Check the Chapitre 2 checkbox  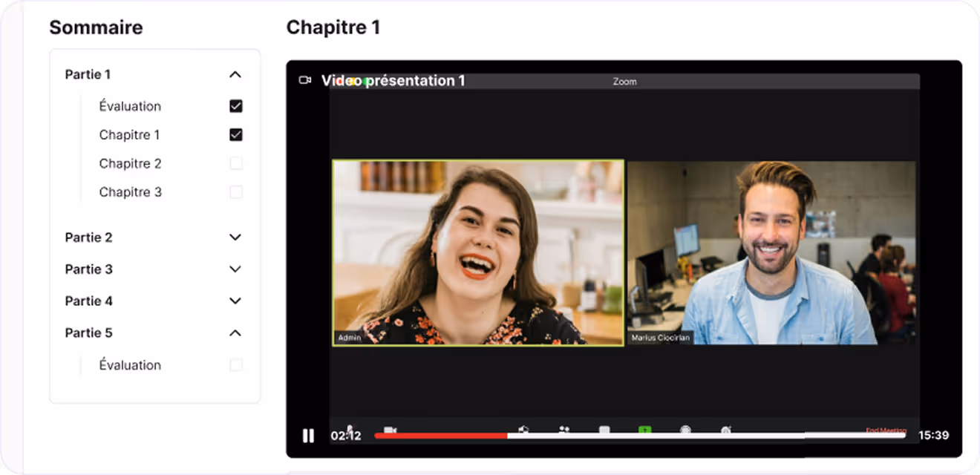[x=236, y=163]
